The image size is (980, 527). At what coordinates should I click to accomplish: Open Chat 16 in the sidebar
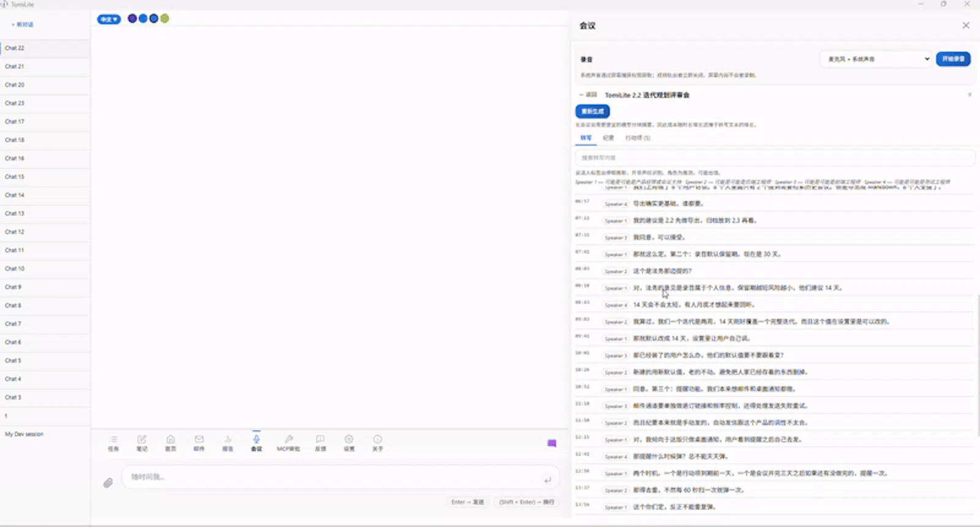click(45, 158)
